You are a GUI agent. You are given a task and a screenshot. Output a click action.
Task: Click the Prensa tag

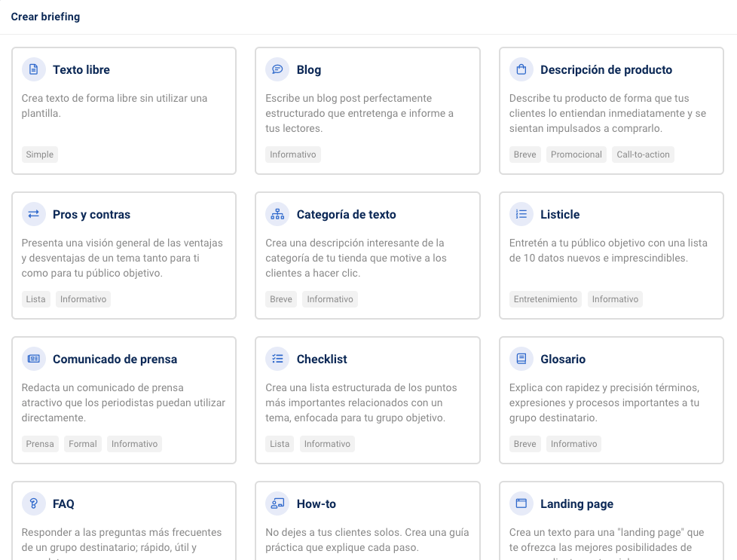pyautogui.click(x=40, y=444)
